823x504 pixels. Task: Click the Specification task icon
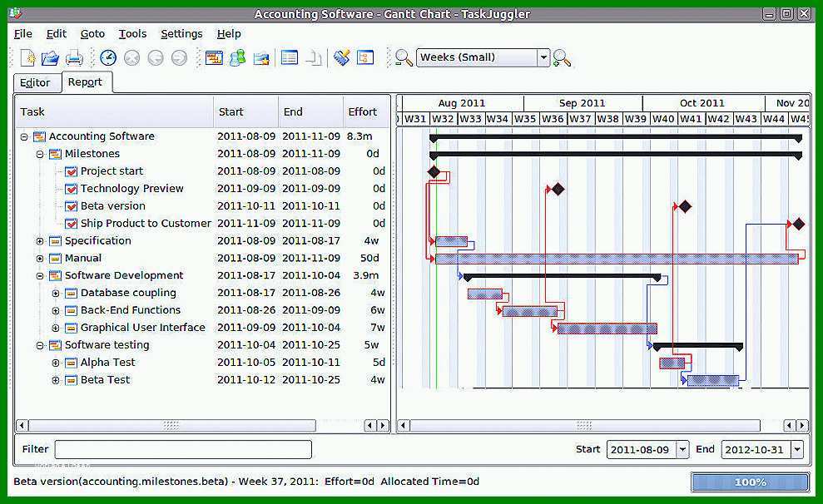(x=55, y=241)
